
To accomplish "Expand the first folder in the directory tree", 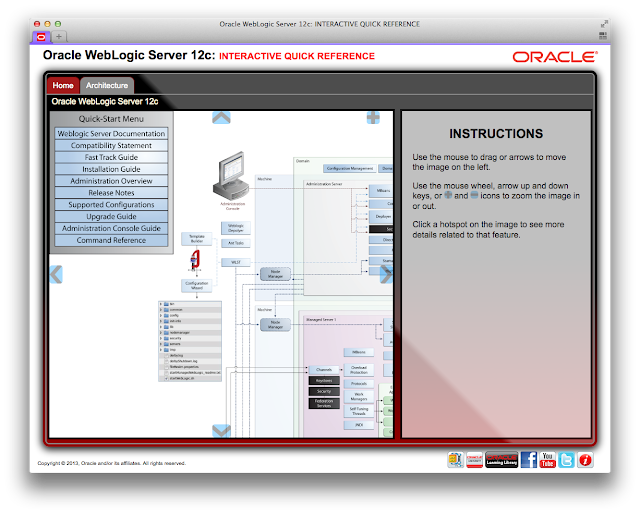I will click(x=161, y=304).
